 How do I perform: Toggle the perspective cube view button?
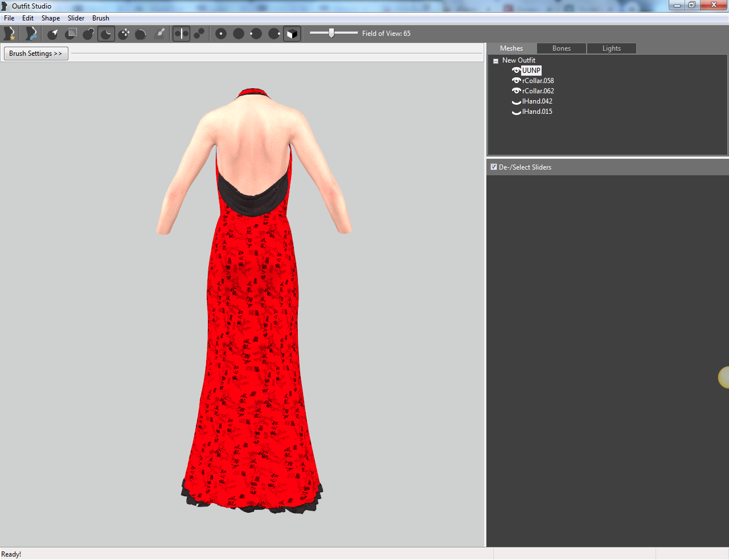(292, 34)
